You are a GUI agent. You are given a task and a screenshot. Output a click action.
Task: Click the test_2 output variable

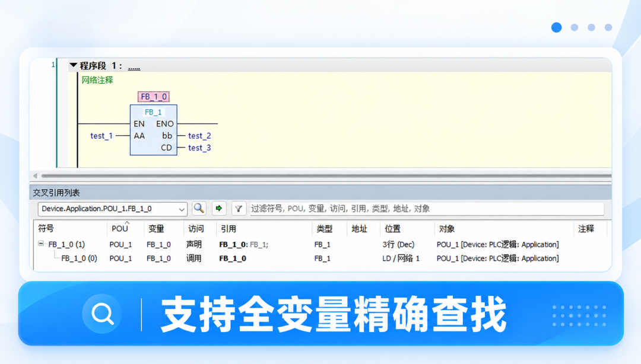(x=199, y=136)
